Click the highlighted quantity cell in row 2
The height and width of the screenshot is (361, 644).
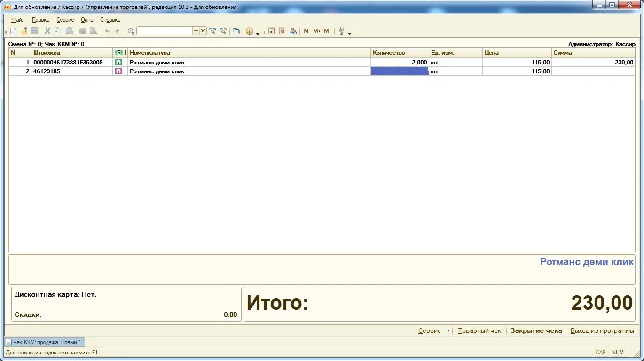point(400,71)
